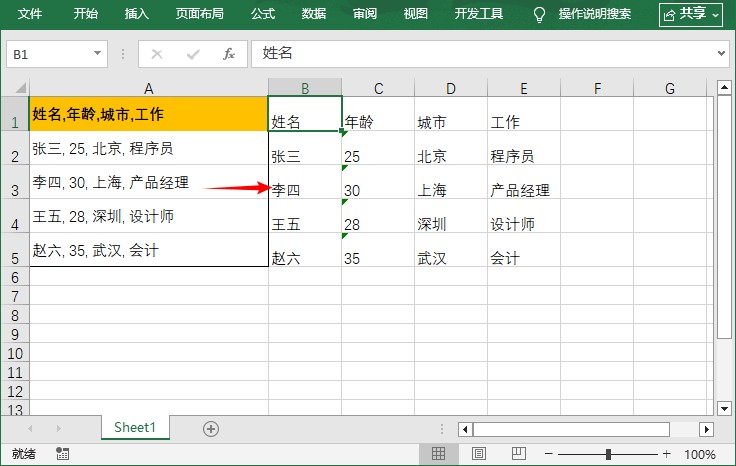This screenshot has width=736, height=466.
Task: Click the 城市 cell in column D
Action: (x=451, y=114)
